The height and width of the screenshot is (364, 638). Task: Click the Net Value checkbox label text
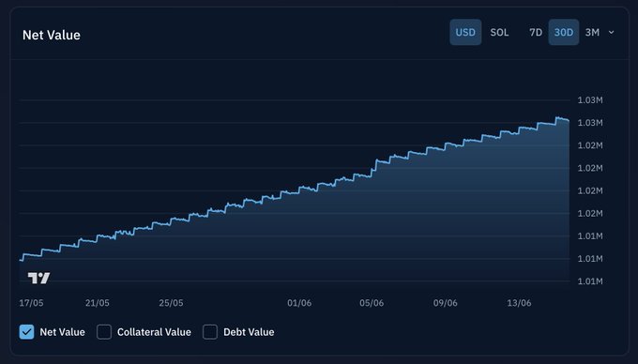[x=62, y=332]
